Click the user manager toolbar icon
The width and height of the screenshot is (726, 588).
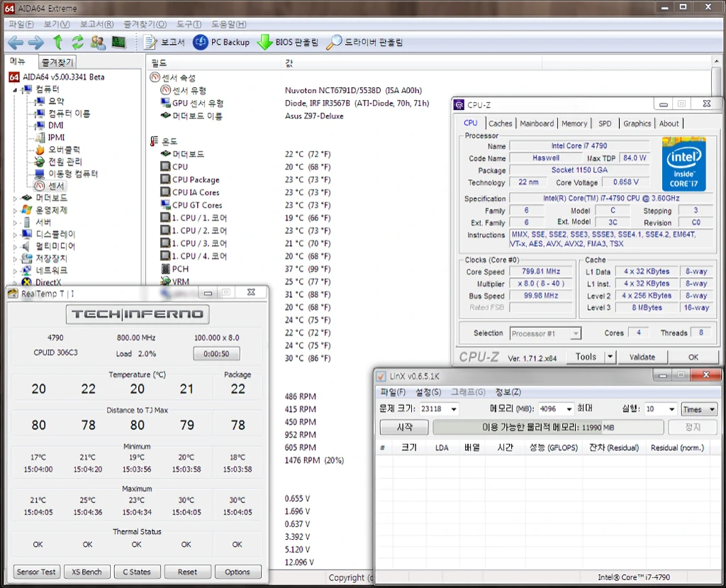[98, 43]
